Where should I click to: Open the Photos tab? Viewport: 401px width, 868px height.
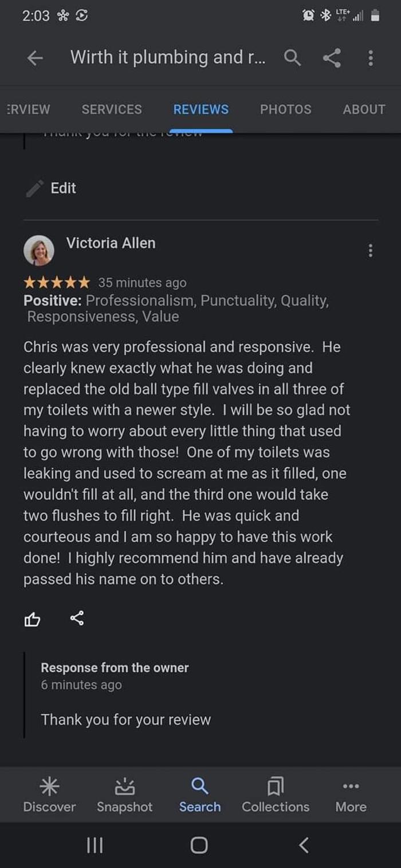pyautogui.click(x=286, y=109)
